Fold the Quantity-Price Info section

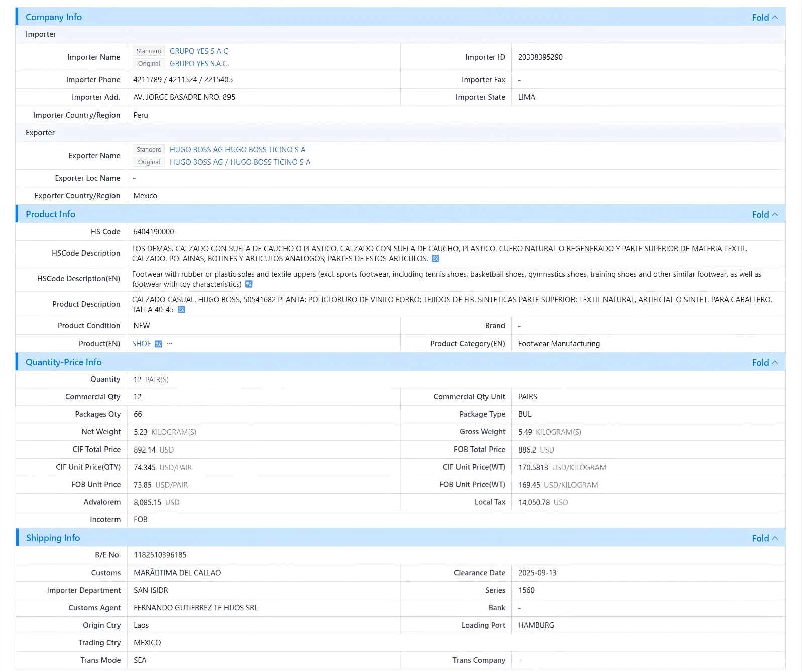click(765, 362)
